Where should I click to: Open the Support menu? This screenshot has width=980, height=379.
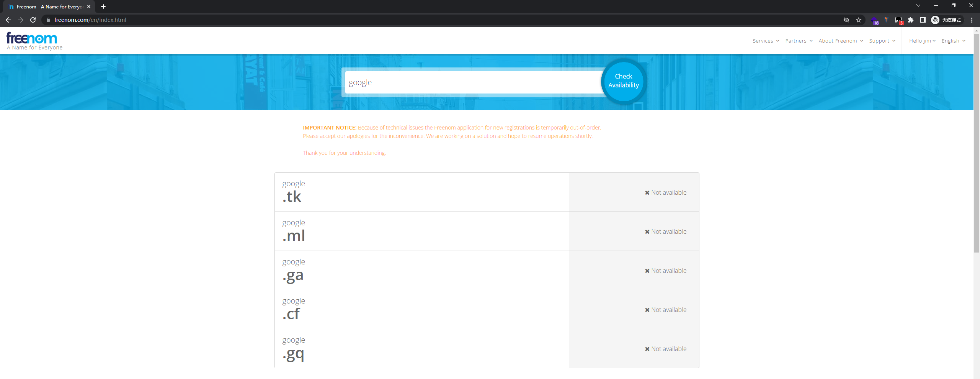pyautogui.click(x=882, y=41)
